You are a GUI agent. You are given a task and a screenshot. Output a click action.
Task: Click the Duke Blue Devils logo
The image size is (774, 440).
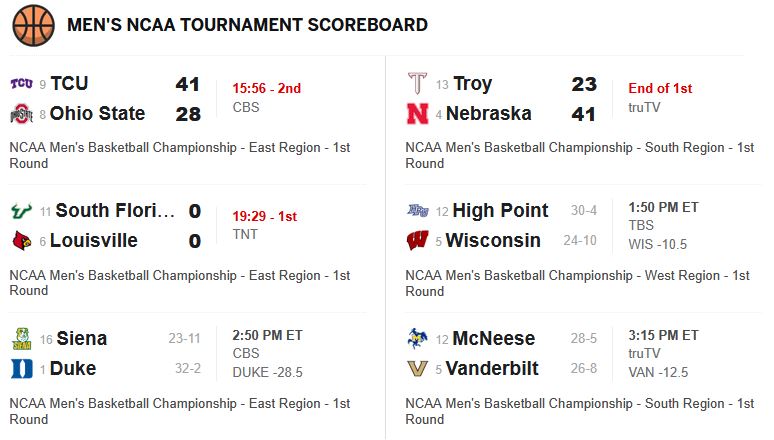pos(21,369)
